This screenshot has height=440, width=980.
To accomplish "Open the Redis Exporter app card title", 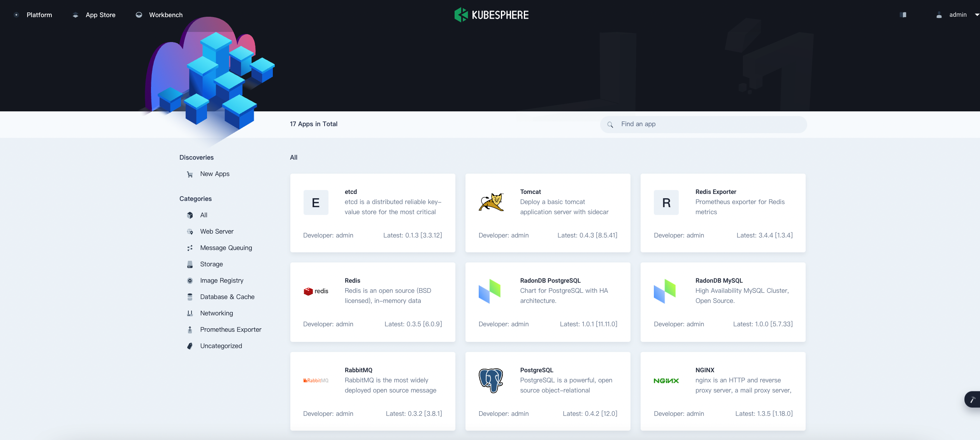I will [715, 192].
